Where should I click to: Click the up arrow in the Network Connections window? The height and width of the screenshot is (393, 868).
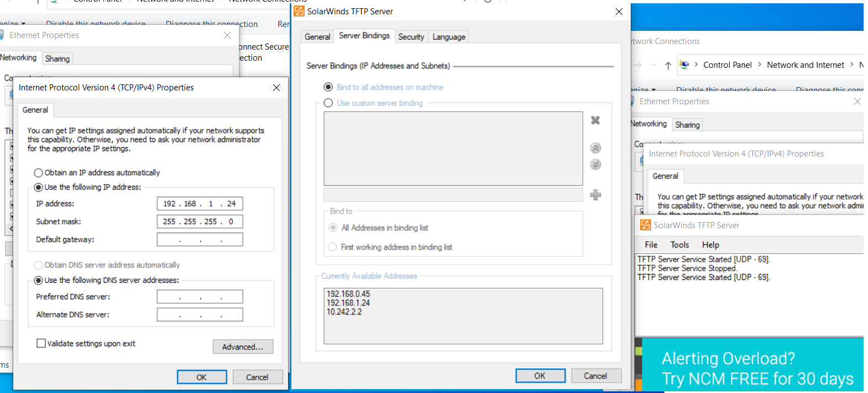(x=668, y=65)
